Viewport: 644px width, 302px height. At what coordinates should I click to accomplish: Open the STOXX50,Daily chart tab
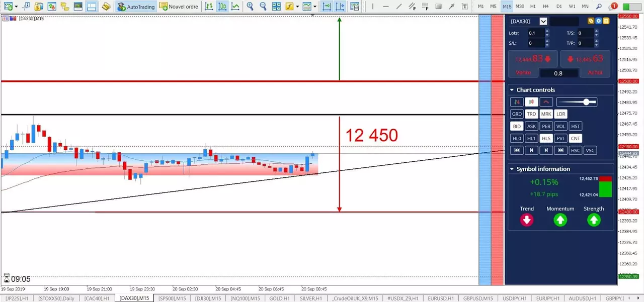click(56, 298)
